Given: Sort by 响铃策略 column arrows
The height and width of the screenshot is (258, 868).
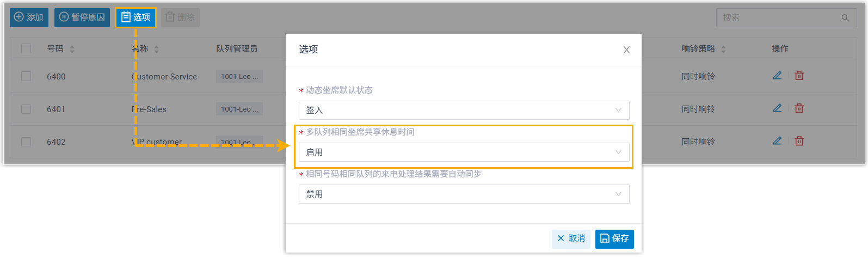Looking at the screenshot, I should [723, 49].
